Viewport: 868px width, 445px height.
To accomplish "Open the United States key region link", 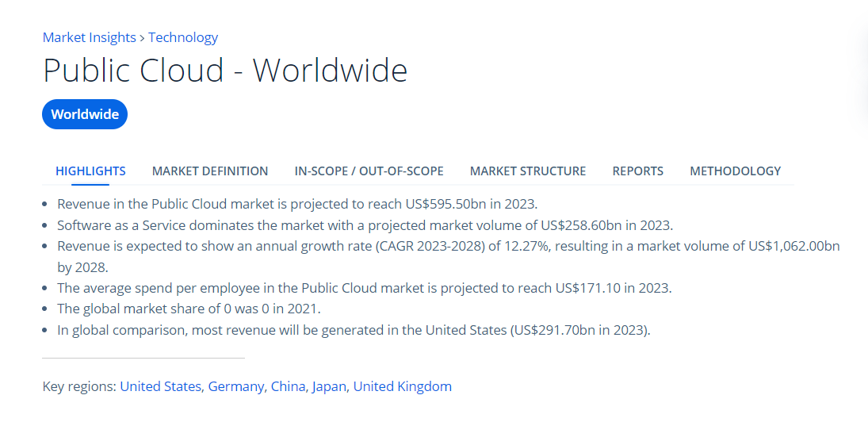I will (161, 386).
